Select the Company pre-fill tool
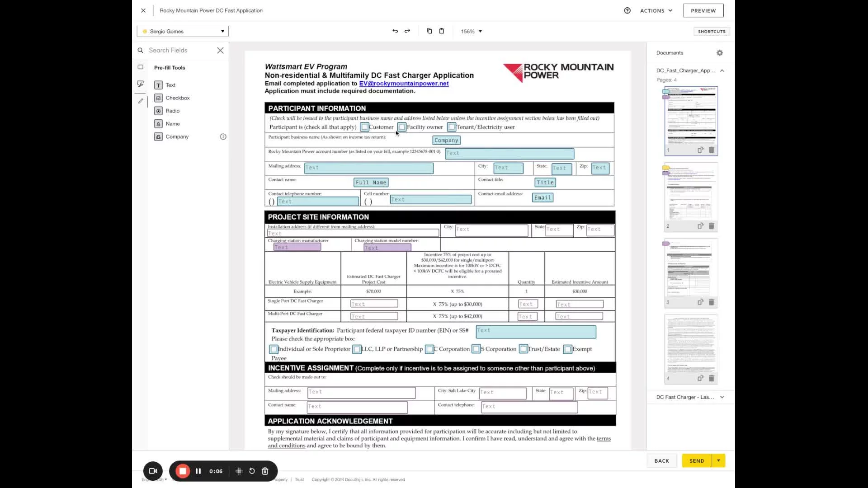This screenshot has height=488, width=868. pos(171,136)
